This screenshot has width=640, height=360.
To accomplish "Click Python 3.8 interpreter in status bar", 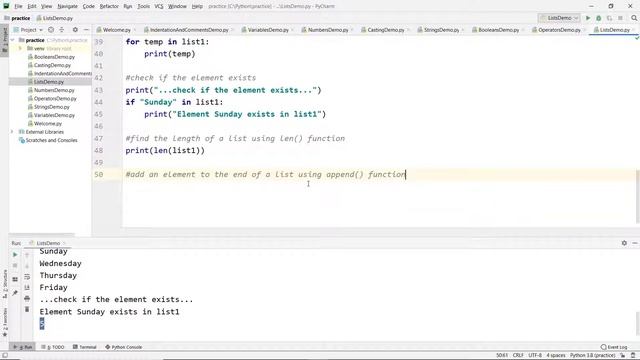I will tap(592, 355).
